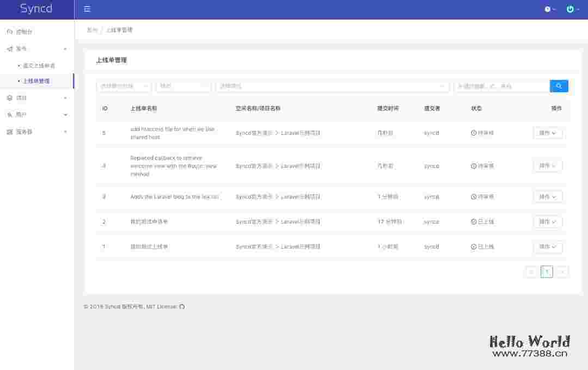Click the 用户 user icon in sidebar
This screenshot has height=370, width=588.
click(10, 115)
